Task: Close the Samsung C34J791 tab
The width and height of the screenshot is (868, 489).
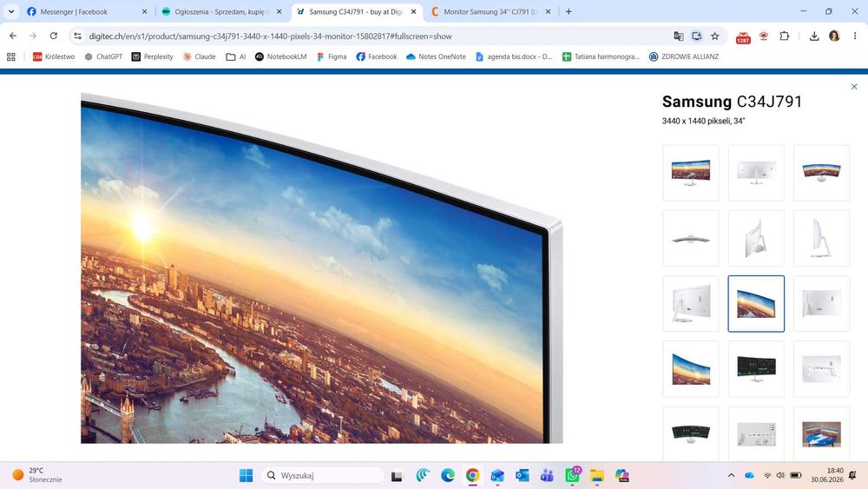Action: coord(413,11)
